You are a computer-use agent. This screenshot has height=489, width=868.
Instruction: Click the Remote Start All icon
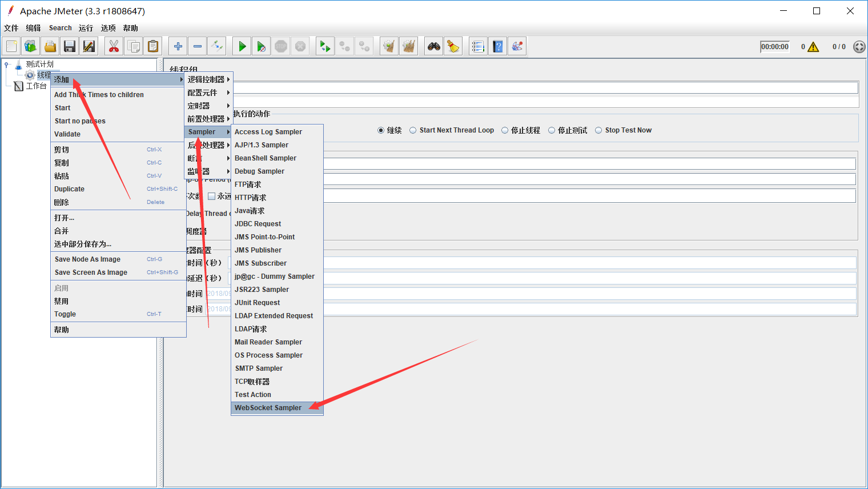coord(325,46)
